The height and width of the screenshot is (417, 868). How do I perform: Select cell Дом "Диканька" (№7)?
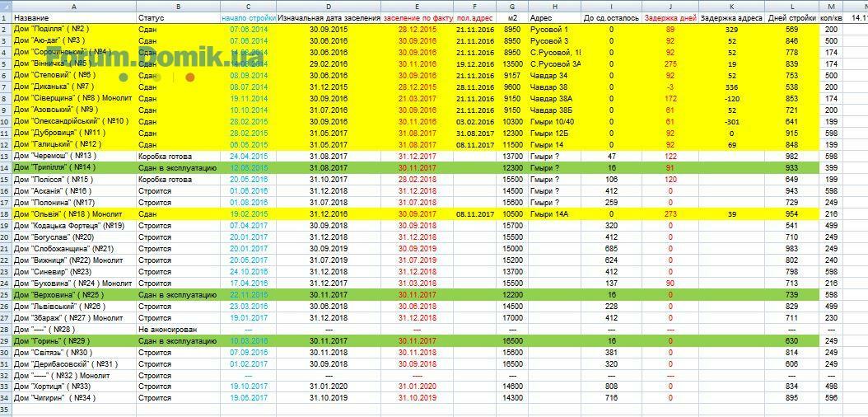74,87
